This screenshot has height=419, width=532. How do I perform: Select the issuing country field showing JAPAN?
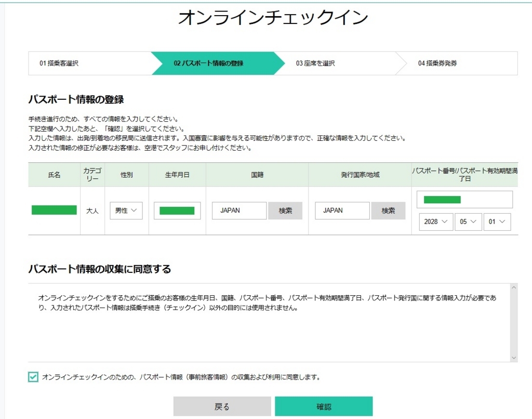[x=342, y=210]
